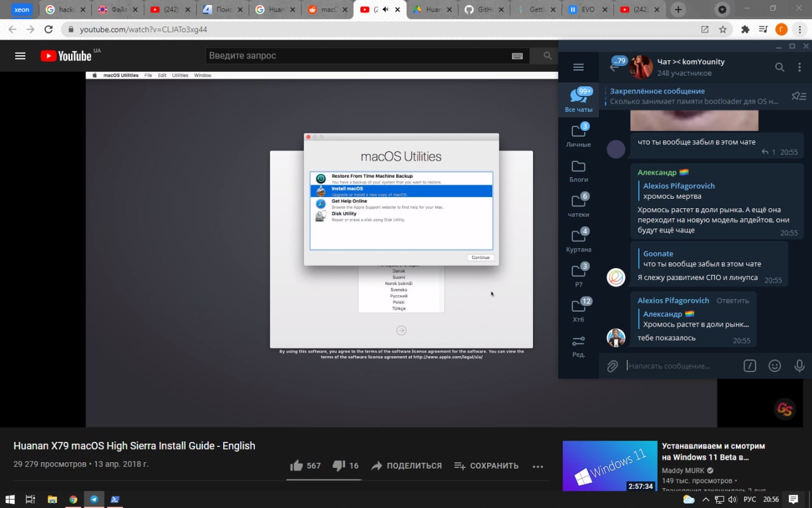The image size is (812, 508).
Task: Edit Telegram folders via Ред.
Action: pyautogui.click(x=579, y=346)
